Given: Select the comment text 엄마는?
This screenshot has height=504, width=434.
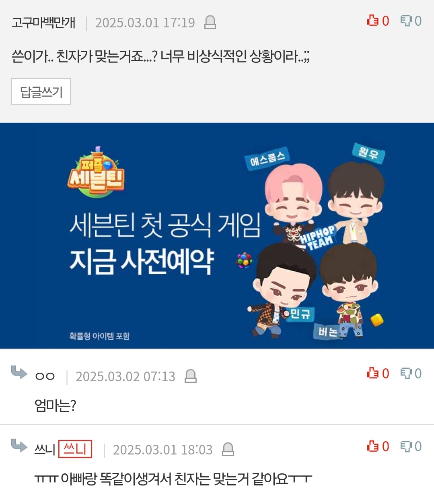Looking at the screenshot, I should (x=56, y=405).
